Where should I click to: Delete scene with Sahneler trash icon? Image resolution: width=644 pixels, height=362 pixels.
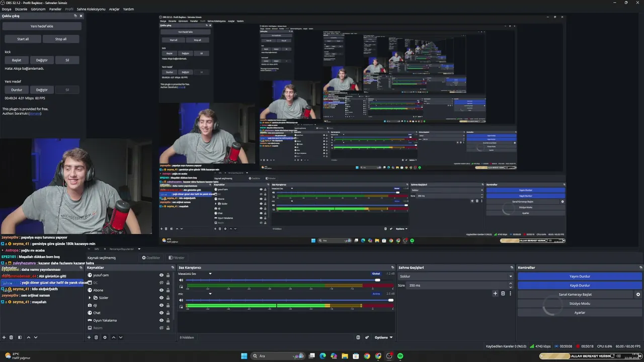(12, 337)
